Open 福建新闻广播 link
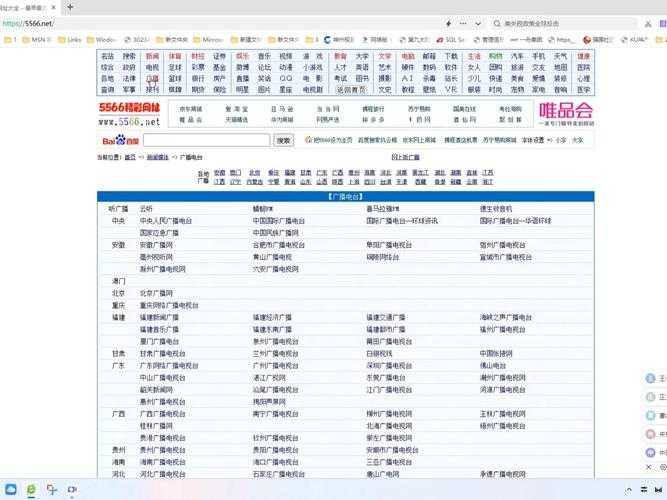Viewport: 667px width, 500px height. point(159,317)
